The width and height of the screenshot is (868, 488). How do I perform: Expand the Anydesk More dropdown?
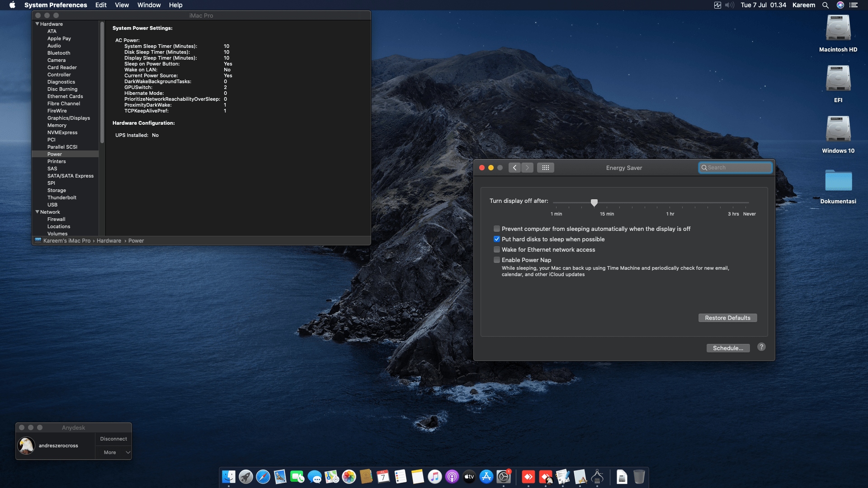(x=113, y=452)
